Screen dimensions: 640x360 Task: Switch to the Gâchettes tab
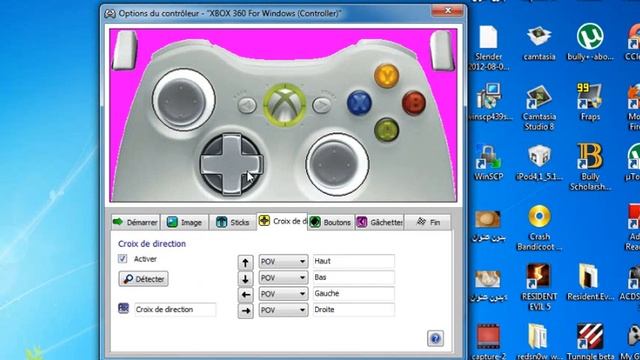pyautogui.click(x=380, y=222)
